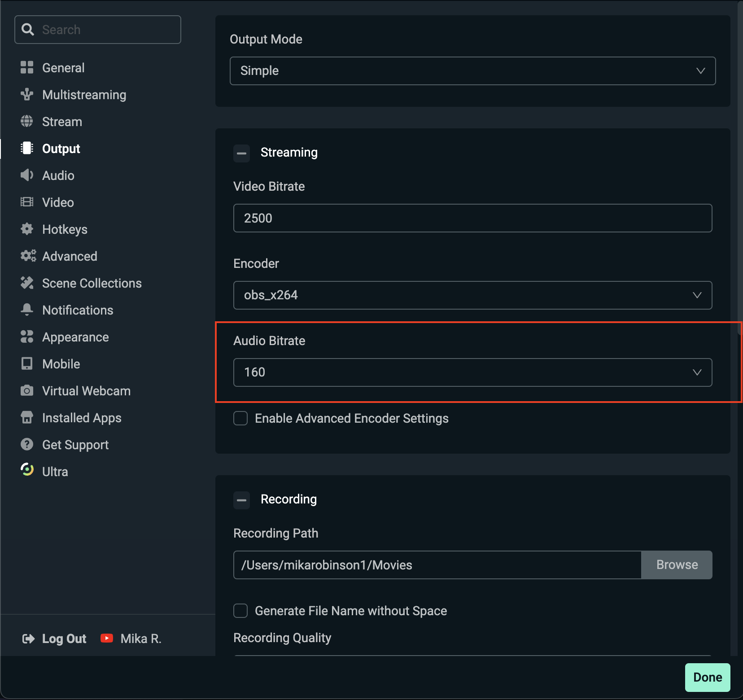Screen dimensions: 743x700
Task: Go to Scene Collections settings
Action: pos(92,283)
